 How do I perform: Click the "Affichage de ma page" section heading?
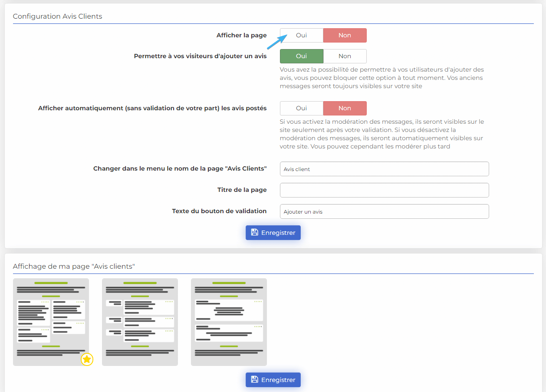(74, 267)
